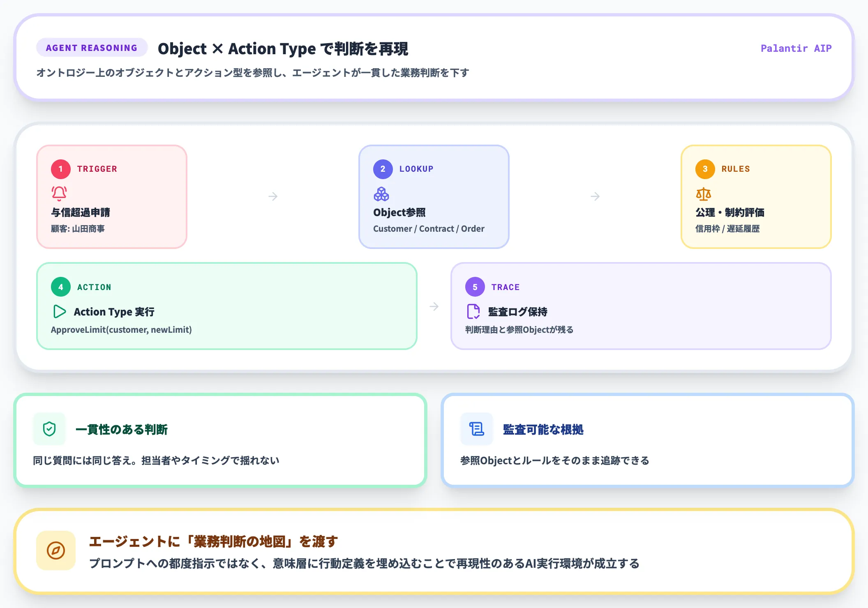Click the compass icon in the bottom banner
The width and height of the screenshot is (868, 608).
point(56,550)
